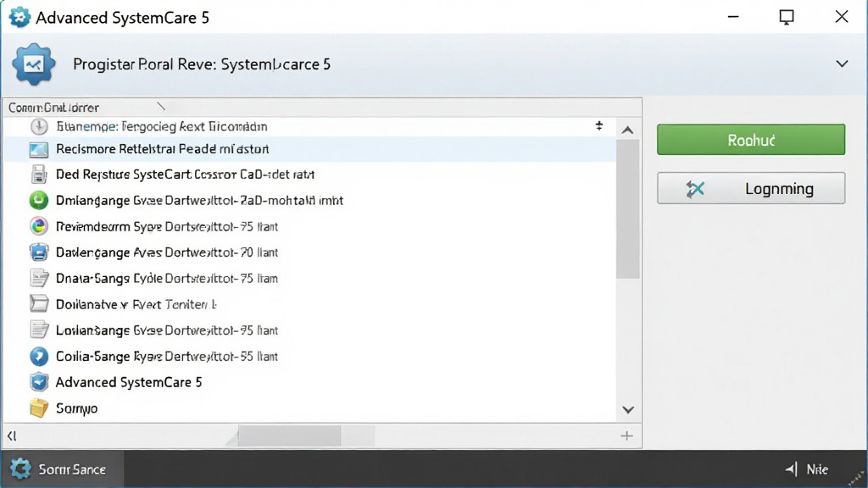
Task: Click the green Roahuc button
Action: pos(751,140)
